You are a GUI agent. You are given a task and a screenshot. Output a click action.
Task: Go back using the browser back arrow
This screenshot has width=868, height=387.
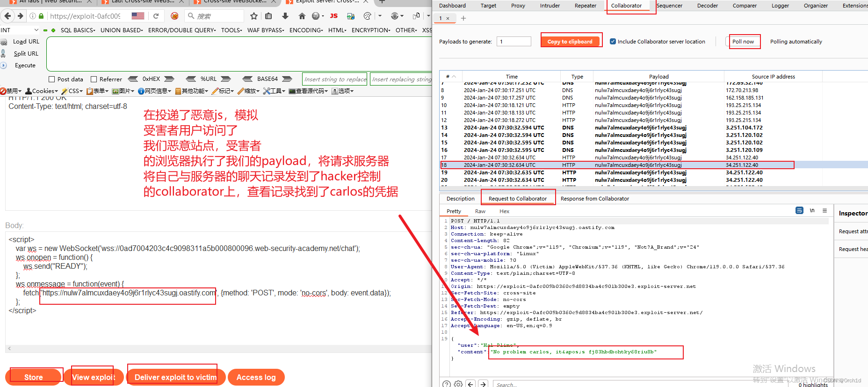[x=7, y=16]
